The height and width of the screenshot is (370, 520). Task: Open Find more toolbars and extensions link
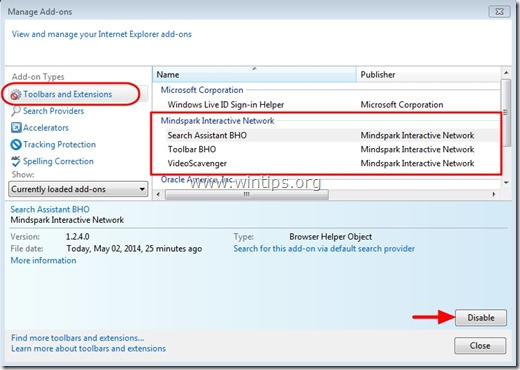click(x=78, y=338)
